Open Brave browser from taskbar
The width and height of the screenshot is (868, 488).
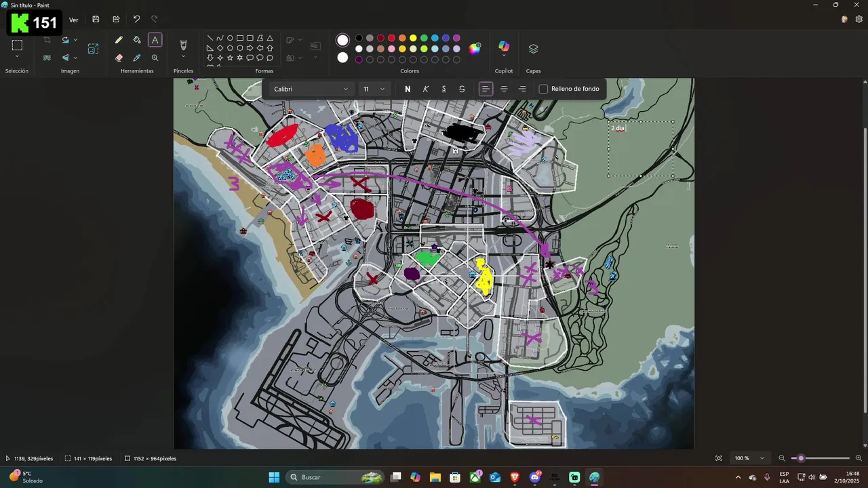tap(515, 477)
